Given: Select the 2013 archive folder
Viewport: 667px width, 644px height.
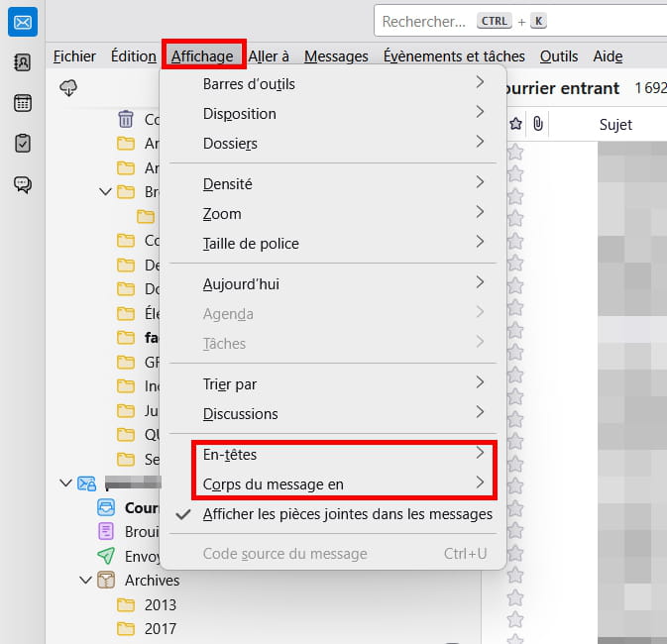Looking at the screenshot, I should click(x=160, y=604).
